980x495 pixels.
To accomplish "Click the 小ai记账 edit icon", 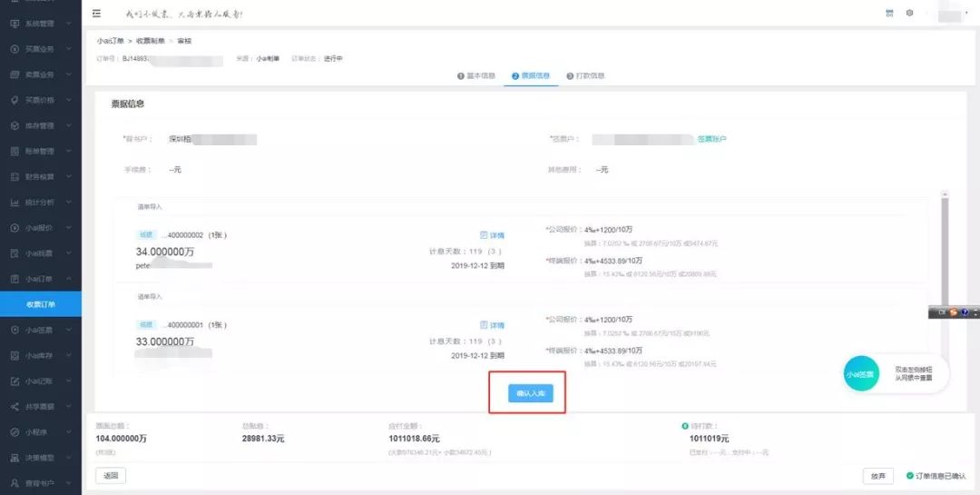I will click(15, 381).
